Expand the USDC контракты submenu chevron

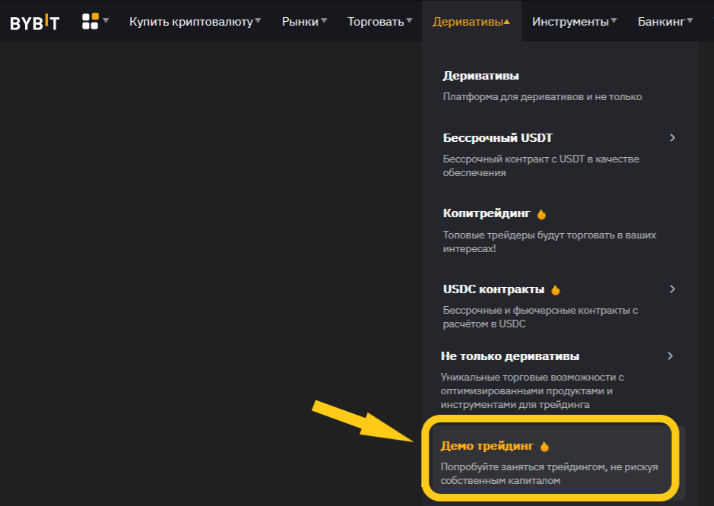(672, 289)
